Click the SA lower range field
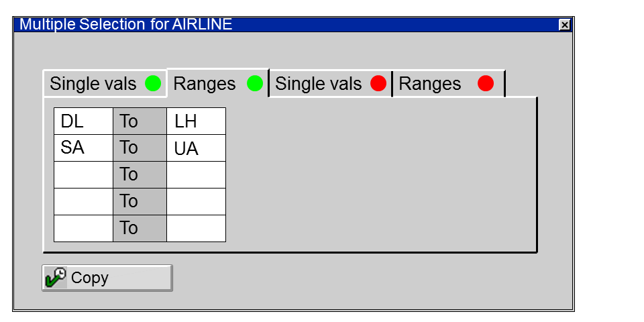Screen dimensions: 644x322 (83, 148)
